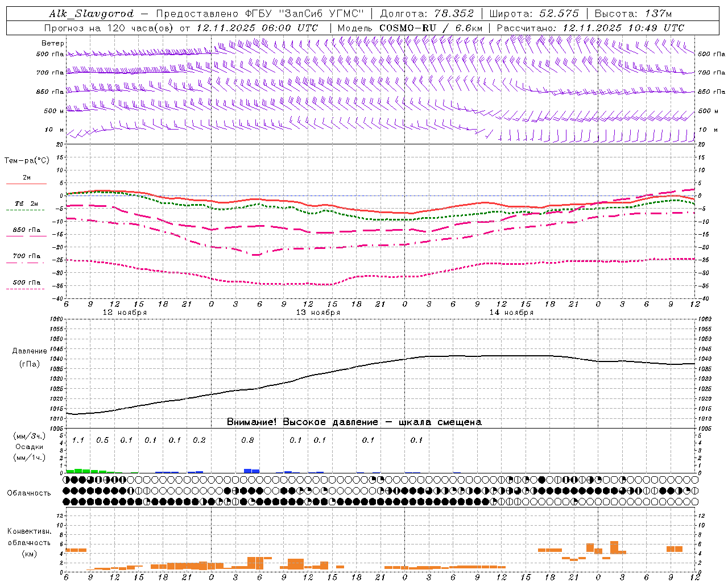Click the "1.1" three-hour precipitation value
This screenshot has height=582, width=728.
click(78, 440)
